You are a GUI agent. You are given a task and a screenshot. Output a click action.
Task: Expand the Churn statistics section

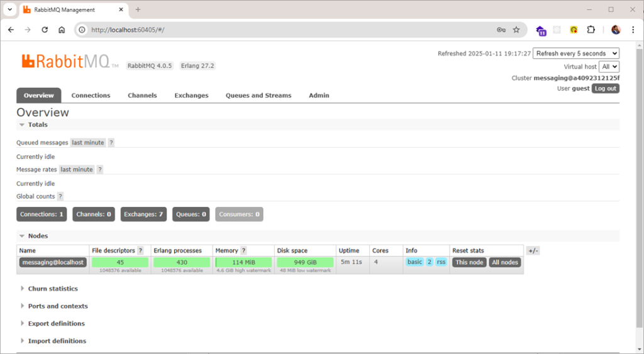pyautogui.click(x=53, y=289)
